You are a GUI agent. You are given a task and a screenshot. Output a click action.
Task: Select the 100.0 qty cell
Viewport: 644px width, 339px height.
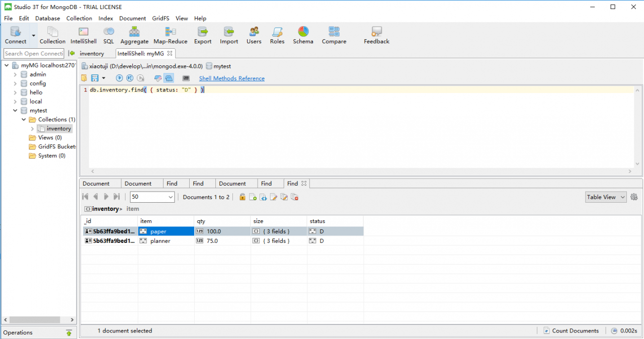[x=222, y=231]
